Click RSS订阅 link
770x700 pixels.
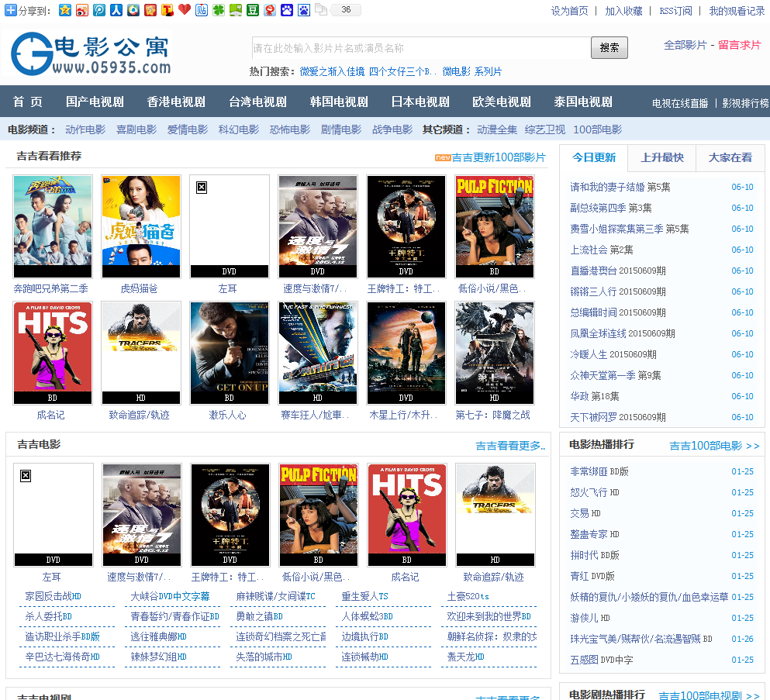(675, 11)
